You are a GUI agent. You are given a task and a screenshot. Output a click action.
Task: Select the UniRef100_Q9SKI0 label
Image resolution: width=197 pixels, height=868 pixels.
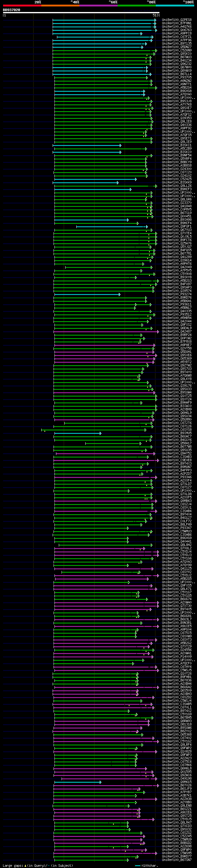[x=177, y=54]
